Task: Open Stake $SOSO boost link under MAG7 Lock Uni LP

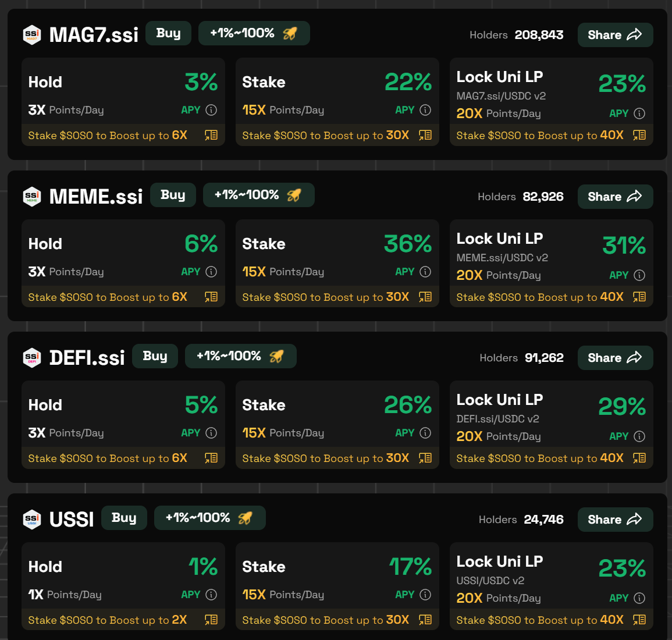Action: 539,135
